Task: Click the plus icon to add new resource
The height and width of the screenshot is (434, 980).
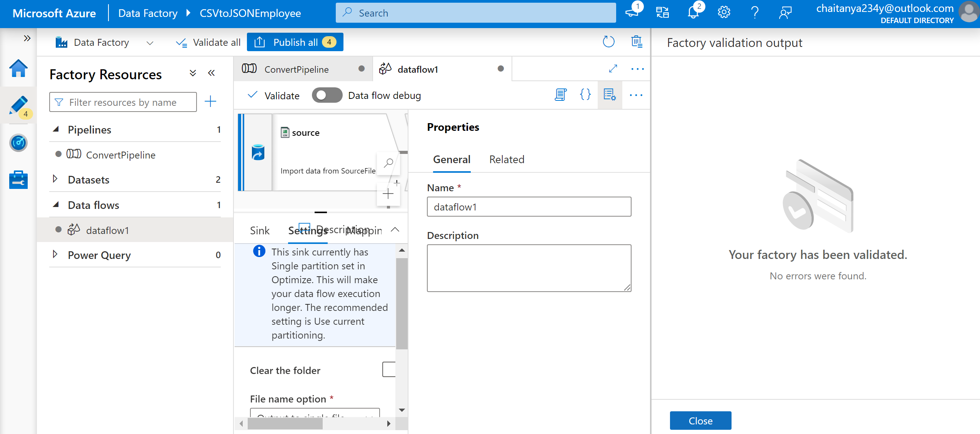Action: click(x=210, y=102)
